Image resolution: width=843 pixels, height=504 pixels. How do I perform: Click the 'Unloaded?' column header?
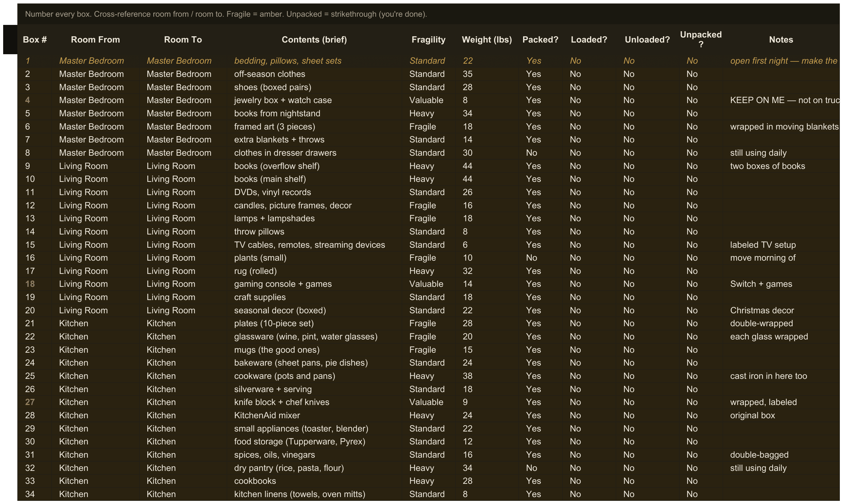point(647,39)
